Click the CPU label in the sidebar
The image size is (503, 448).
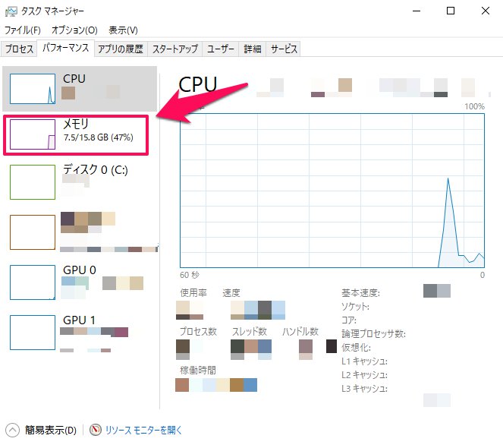pyautogui.click(x=74, y=79)
